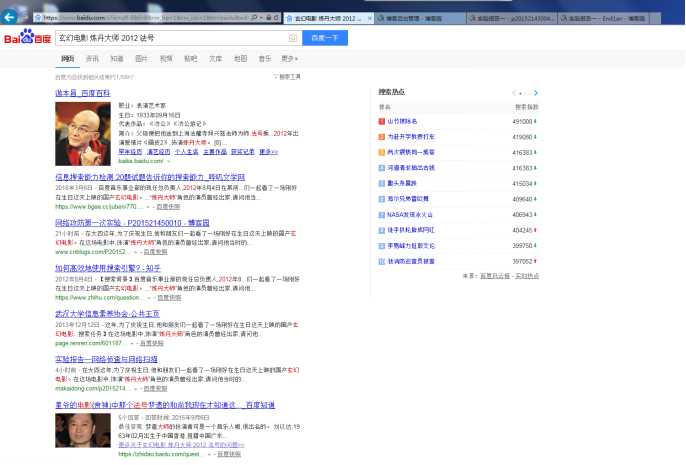686x465 pixels.
Task: Switch to the 音乐 tab
Action: pos(265,59)
